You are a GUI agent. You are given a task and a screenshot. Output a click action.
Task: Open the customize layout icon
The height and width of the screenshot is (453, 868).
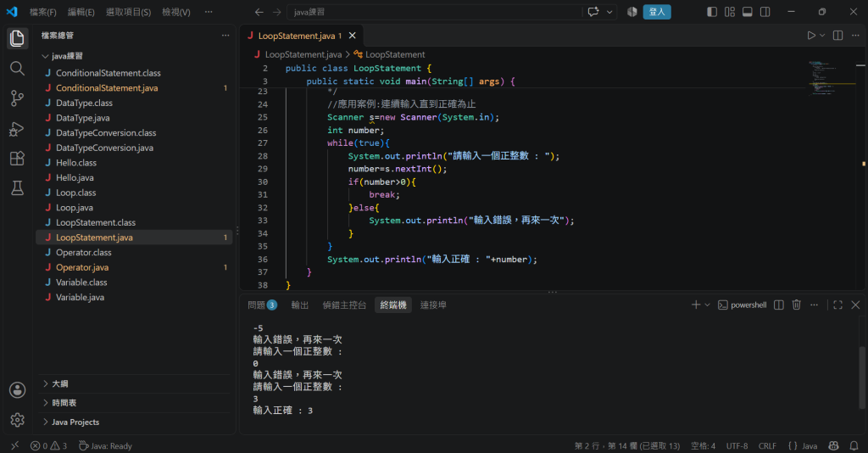pos(730,12)
